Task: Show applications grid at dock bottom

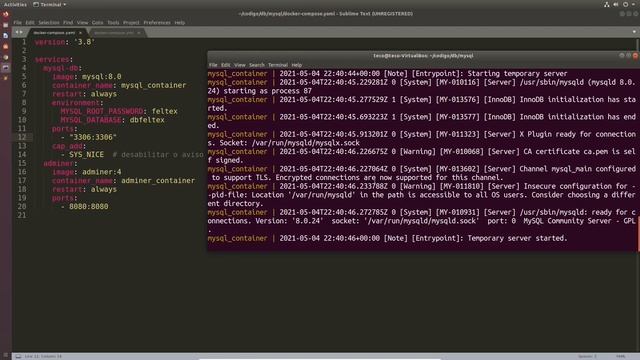Action: (x=6, y=356)
